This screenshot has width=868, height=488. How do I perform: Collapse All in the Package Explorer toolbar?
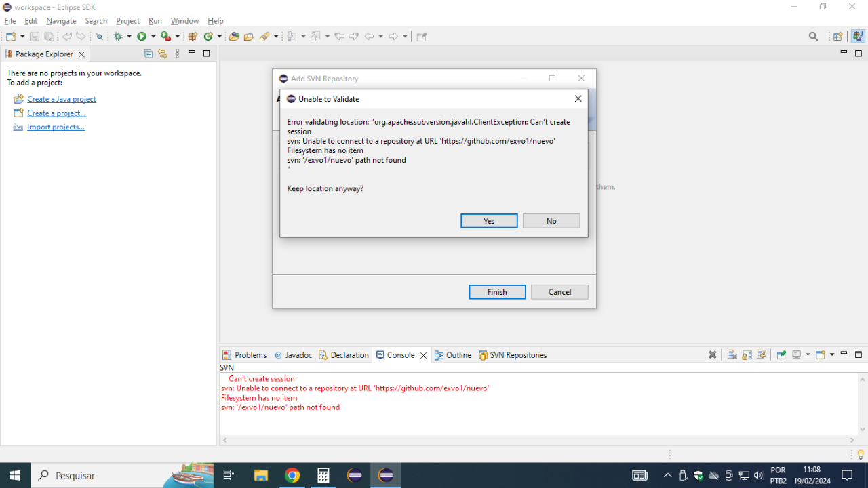(149, 54)
